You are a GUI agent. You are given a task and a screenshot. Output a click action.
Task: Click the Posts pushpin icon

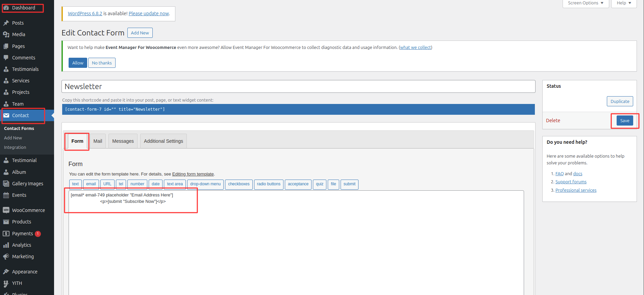pos(6,23)
